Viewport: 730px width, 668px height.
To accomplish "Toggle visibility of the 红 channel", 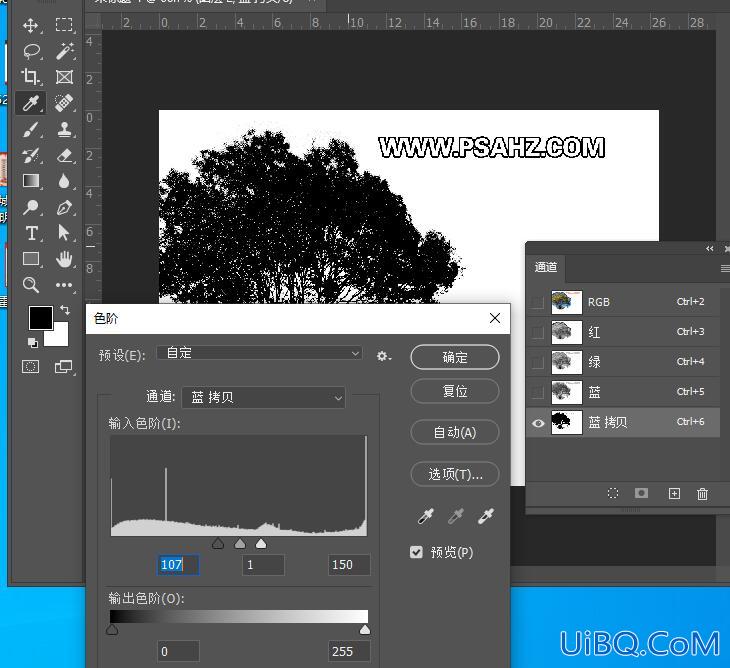I will (538, 332).
